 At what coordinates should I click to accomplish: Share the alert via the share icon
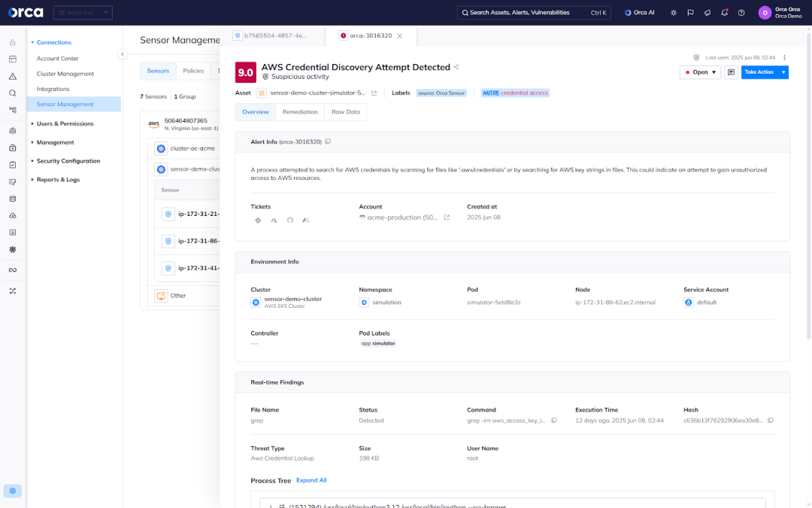[x=456, y=67]
